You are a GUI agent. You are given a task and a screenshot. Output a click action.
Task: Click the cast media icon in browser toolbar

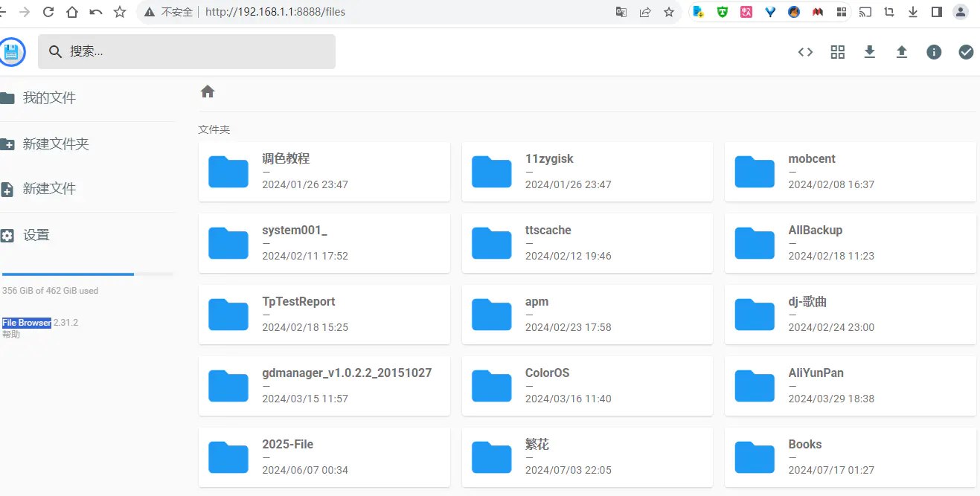click(865, 12)
